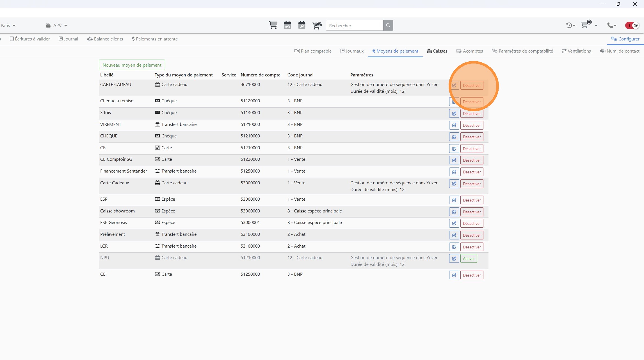Open the shopping cart icon
Image resolution: width=644 pixels, height=360 pixels.
[273, 25]
